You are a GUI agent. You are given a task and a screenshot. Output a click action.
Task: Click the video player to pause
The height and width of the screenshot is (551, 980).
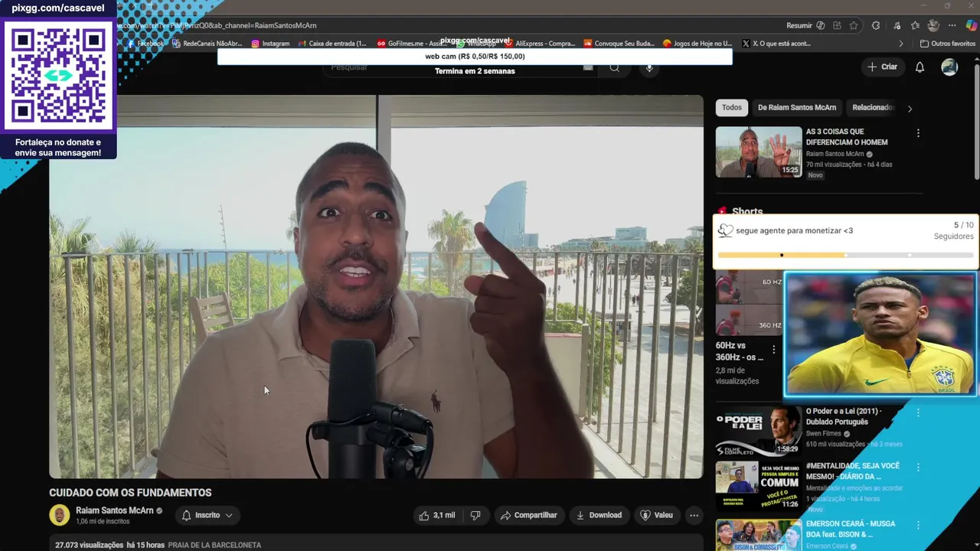[376, 287]
